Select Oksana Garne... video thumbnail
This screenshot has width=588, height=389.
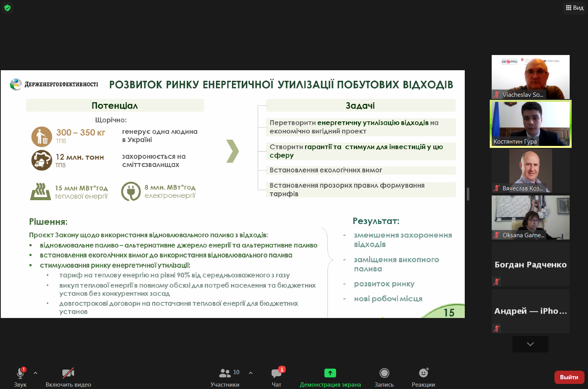coord(530,217)
